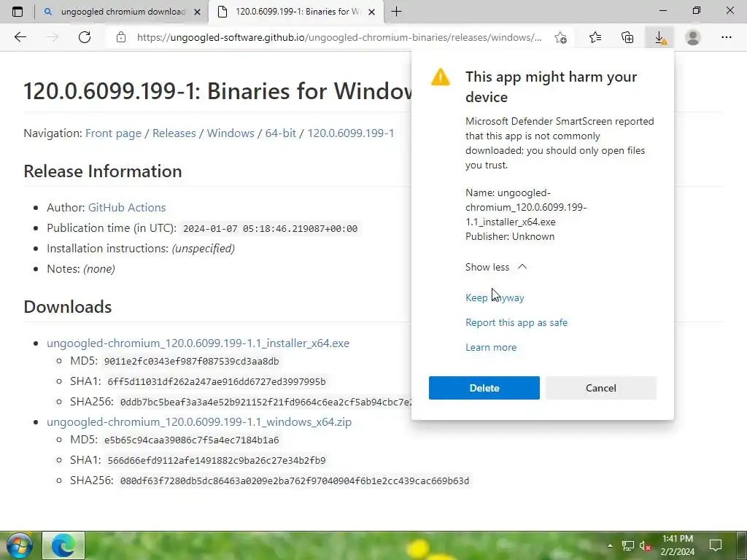Open the profile account icon
This screenshot has width=747, height=560.
tap(693, 37)
